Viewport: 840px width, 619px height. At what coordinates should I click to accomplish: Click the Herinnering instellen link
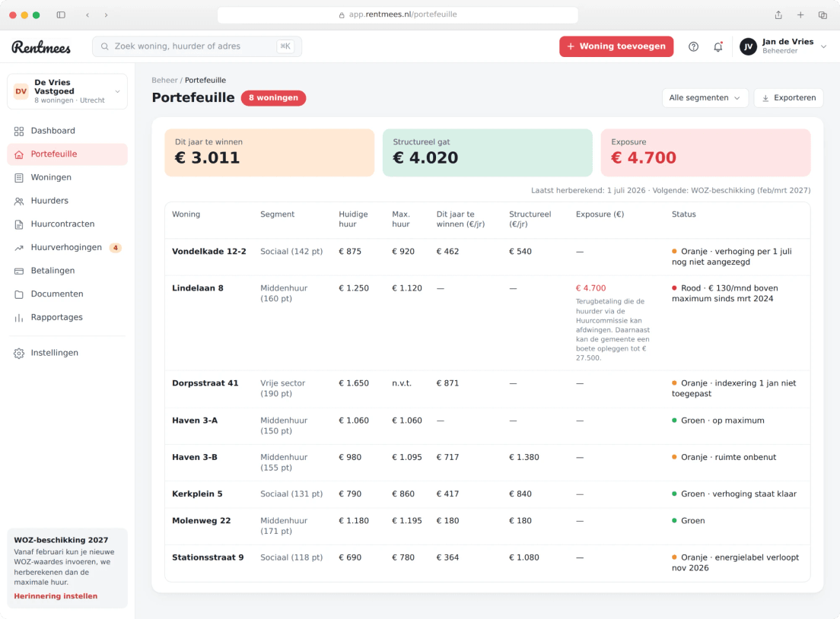pyautogui.click(x=56, y=596)
